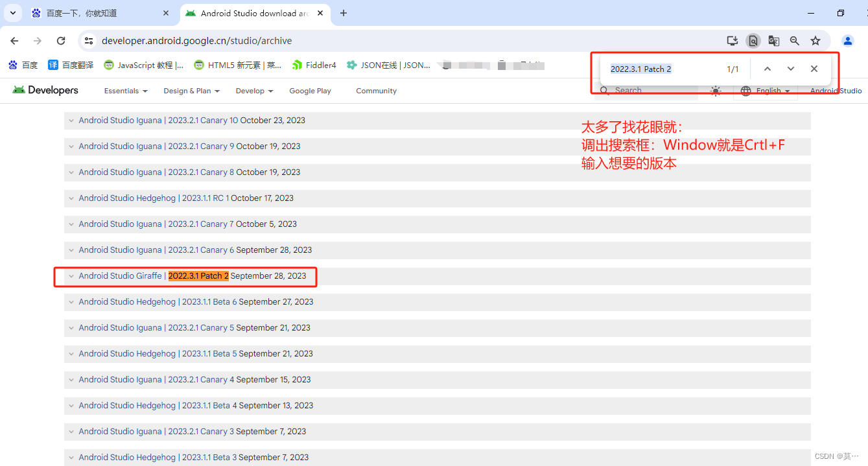Close the Android Studio download tab

click(321, 13)
